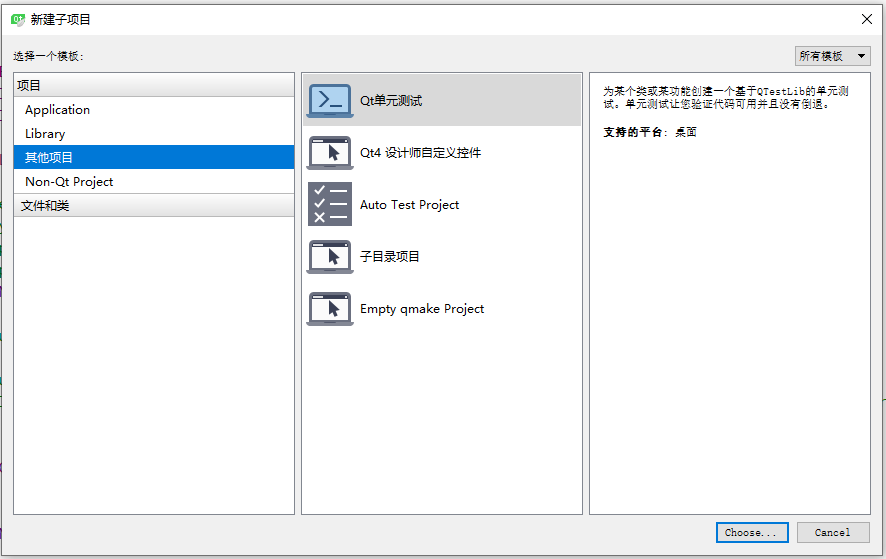Click the Qt unit test terminal icon

[x=330, y=101]
